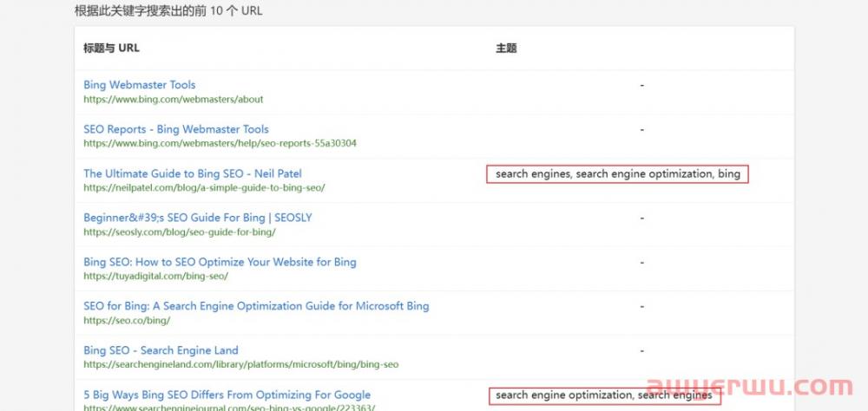Click the dash topic cell for Search Engine Land row

tap(641, 351)
